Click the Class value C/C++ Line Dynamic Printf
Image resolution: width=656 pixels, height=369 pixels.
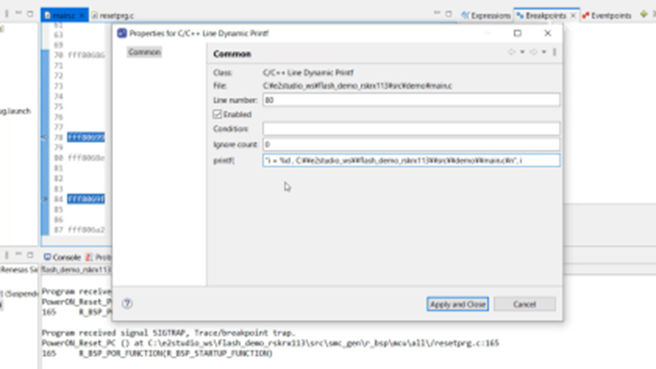(x=308, y=72)
